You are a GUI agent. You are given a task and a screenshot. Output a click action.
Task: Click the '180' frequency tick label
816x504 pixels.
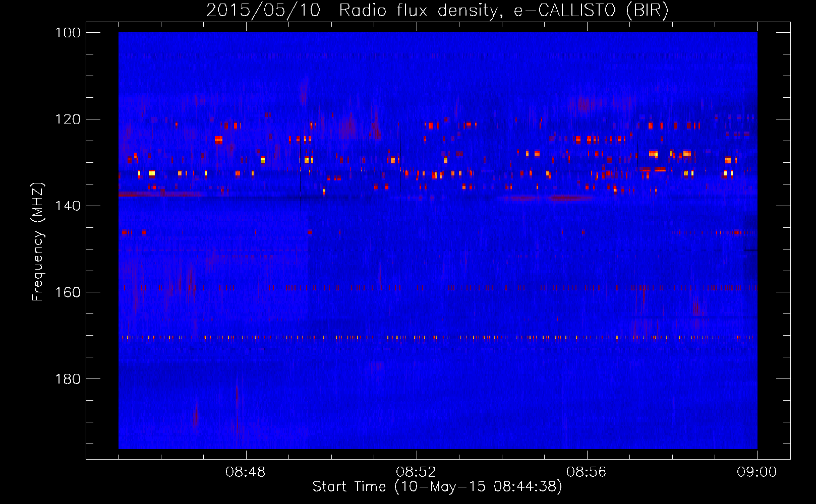coord(68,379)
